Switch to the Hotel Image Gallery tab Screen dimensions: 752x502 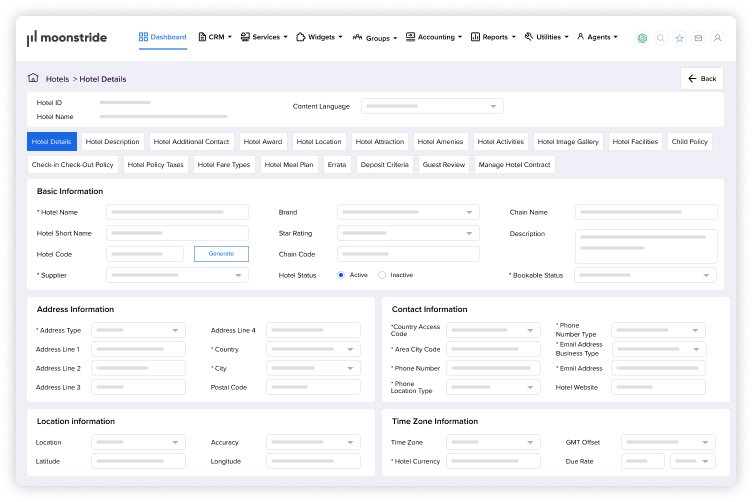tap(568, 142)
